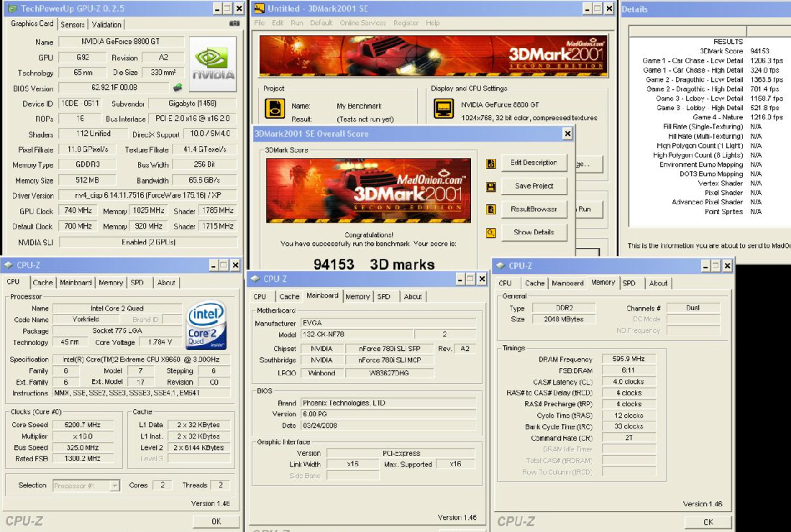Switch to the Validation tab in GPU-Z
Viewport: 791px width, 532px height.
[x=106, y=24]
